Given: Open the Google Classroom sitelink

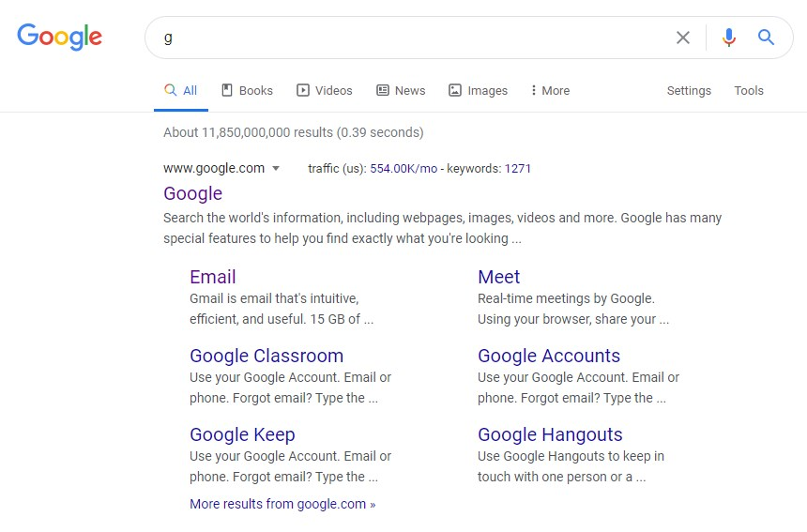Looking at the screenshot, I should point(266,356).
